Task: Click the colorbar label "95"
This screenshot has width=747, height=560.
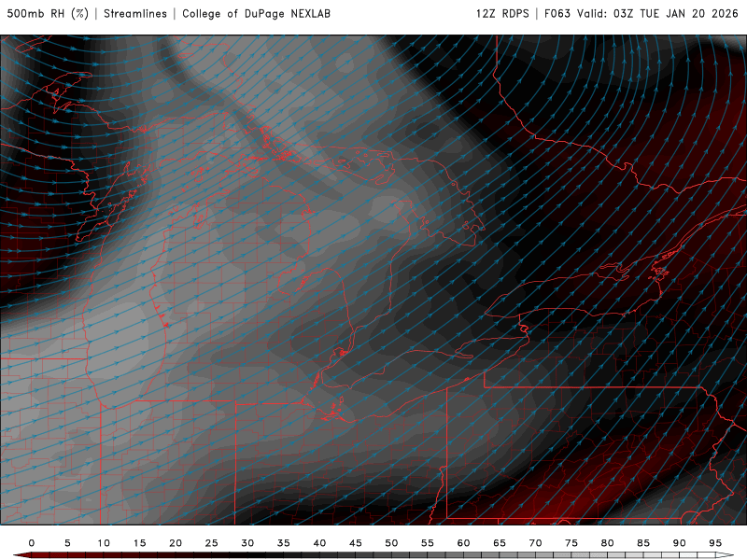Action: coord(715,543)
